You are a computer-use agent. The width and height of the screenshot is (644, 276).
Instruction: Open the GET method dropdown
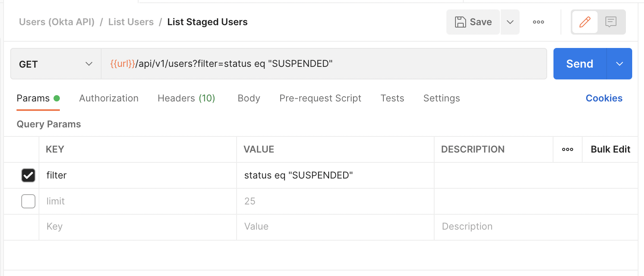(56, 64)
